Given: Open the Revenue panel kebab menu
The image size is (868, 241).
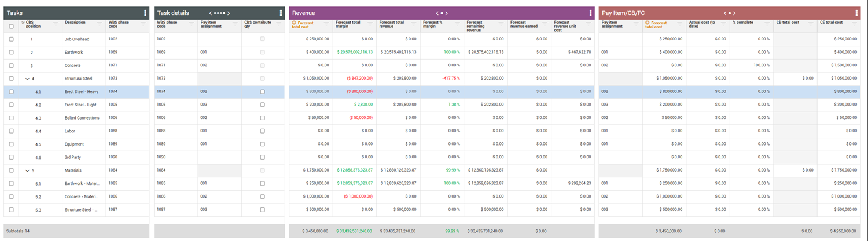Looking at the screenshot, I should click(x=590, y=13).
